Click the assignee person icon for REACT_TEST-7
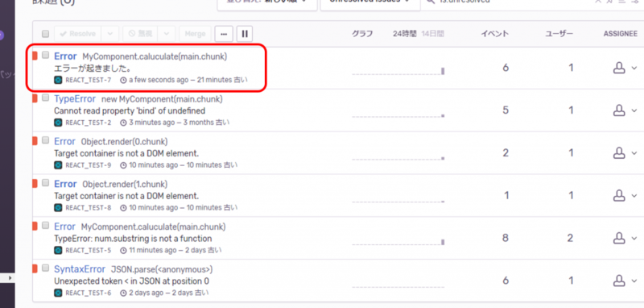This screenshot has height=308, width=644. point(619,68)
